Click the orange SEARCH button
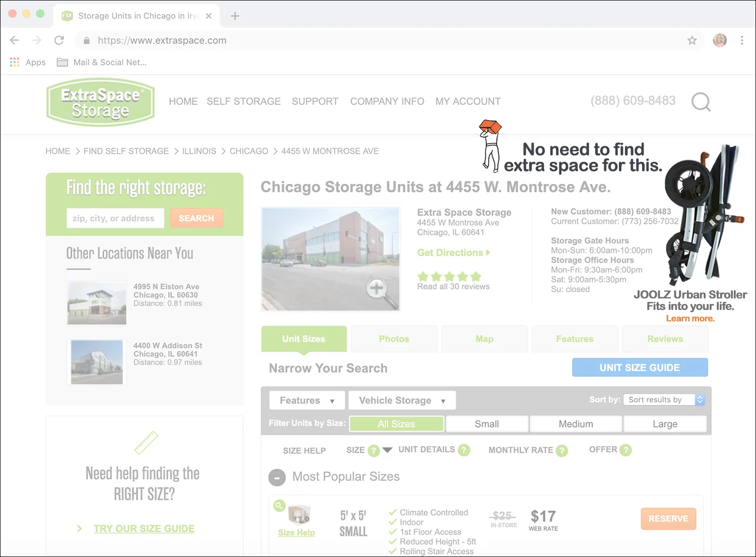The width and height of the screenshot is (756, 557). click(x=197, y=218)
